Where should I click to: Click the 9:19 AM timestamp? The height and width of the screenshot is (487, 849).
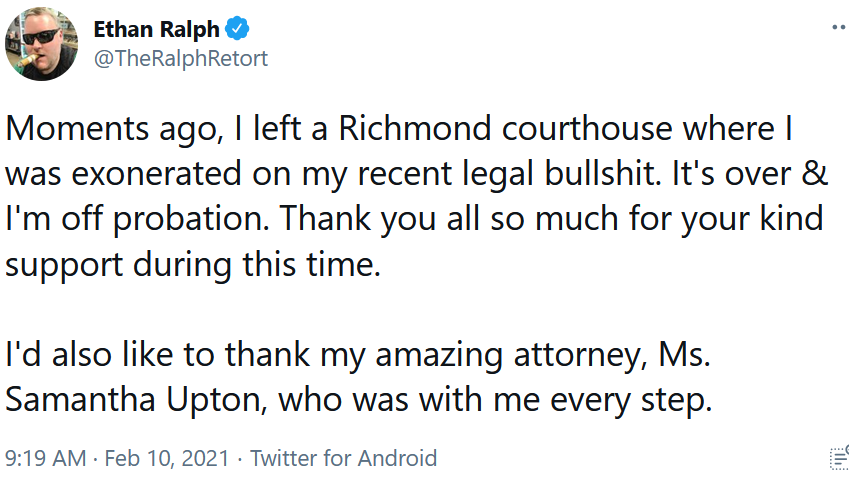[x=45, y=458]
